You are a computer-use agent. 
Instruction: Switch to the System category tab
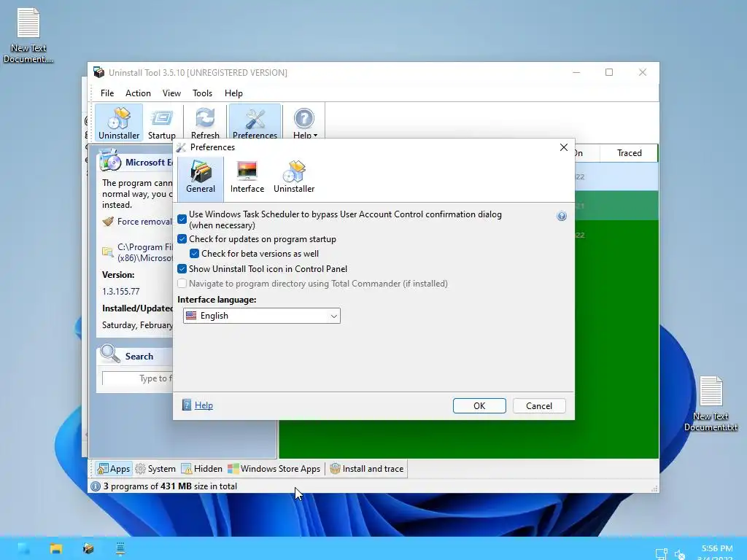click(x=156, y=469)
